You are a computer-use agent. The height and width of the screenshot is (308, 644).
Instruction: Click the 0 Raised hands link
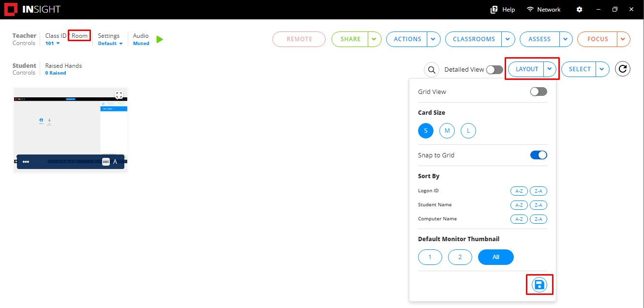pos(56,73)
